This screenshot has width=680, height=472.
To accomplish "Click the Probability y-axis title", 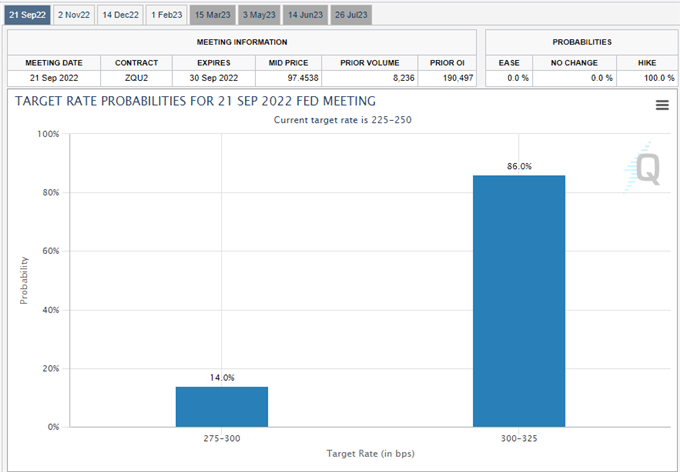I will [24, 281].
